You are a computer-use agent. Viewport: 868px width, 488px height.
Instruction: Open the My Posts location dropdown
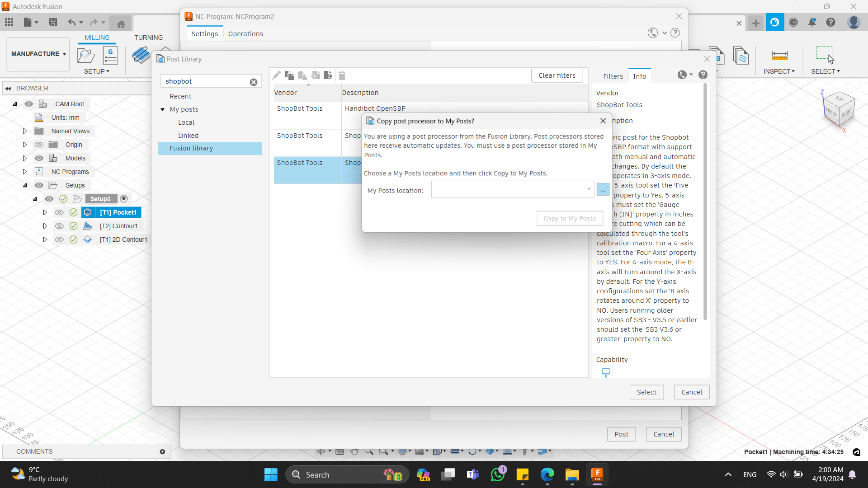click(589, 189)
